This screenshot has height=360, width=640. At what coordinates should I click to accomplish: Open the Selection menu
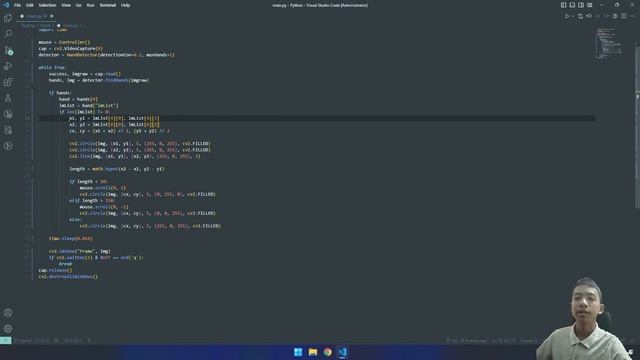47,5
